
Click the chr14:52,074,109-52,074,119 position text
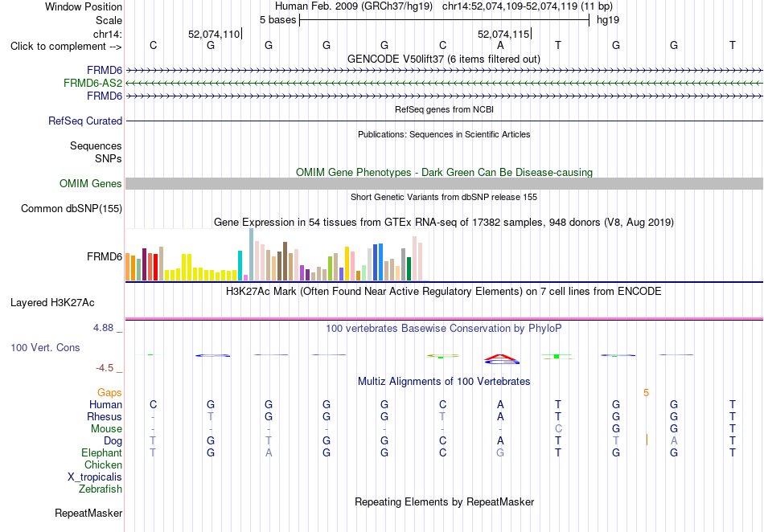[x=528, y=6]
